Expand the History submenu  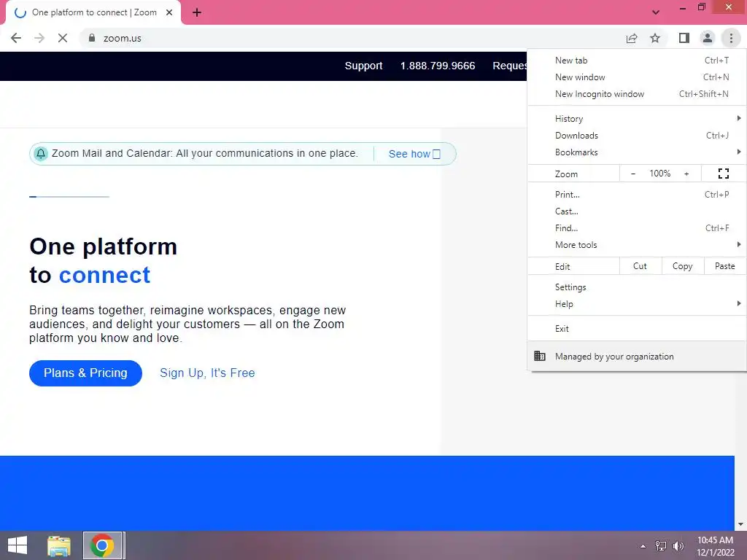(636, 119)
